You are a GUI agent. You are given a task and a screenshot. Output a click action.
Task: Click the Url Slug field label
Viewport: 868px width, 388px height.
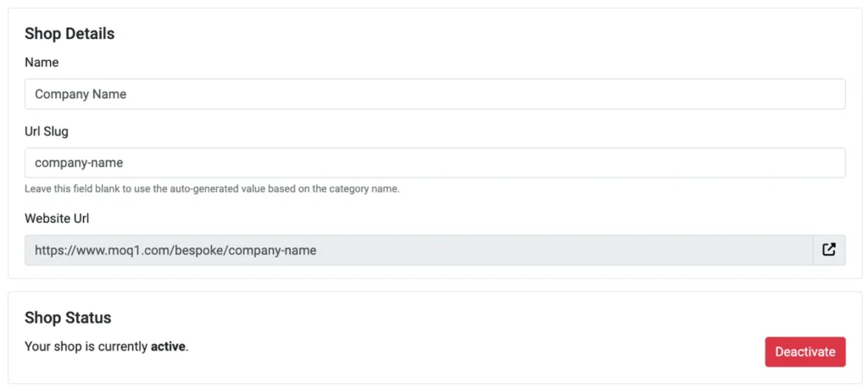click(x=47, y=131)
